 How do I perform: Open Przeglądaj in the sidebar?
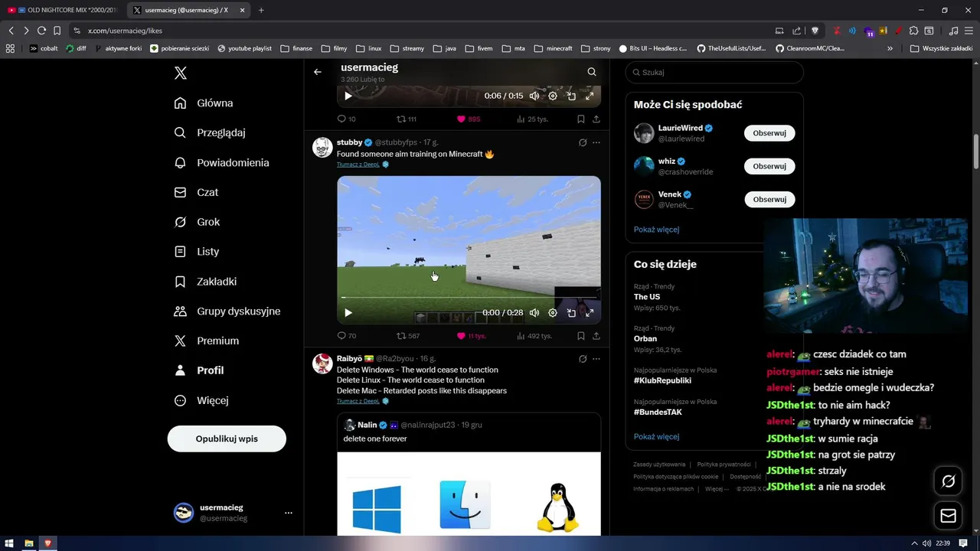(x=210, y=132)
